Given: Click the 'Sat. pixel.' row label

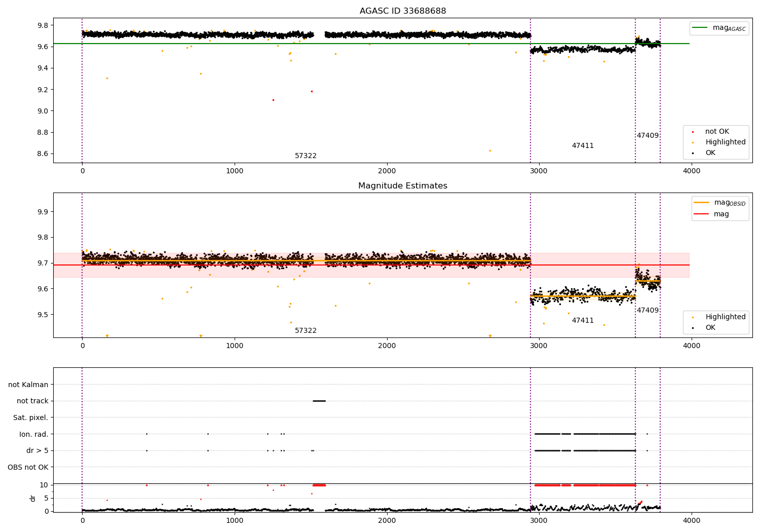Looking at the screenshot, I should (31, 418).
